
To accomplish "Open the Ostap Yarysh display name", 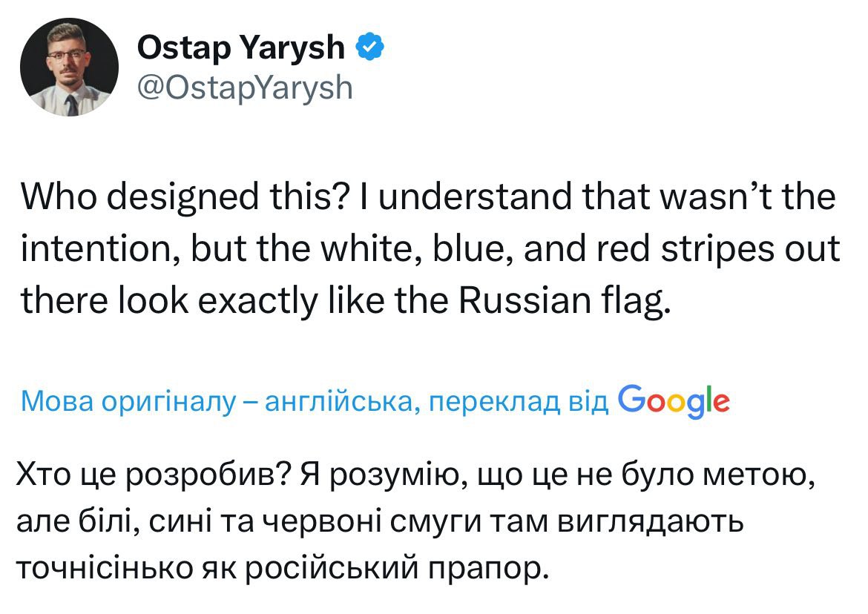I will pyautogui.click(x=241, y=49).
